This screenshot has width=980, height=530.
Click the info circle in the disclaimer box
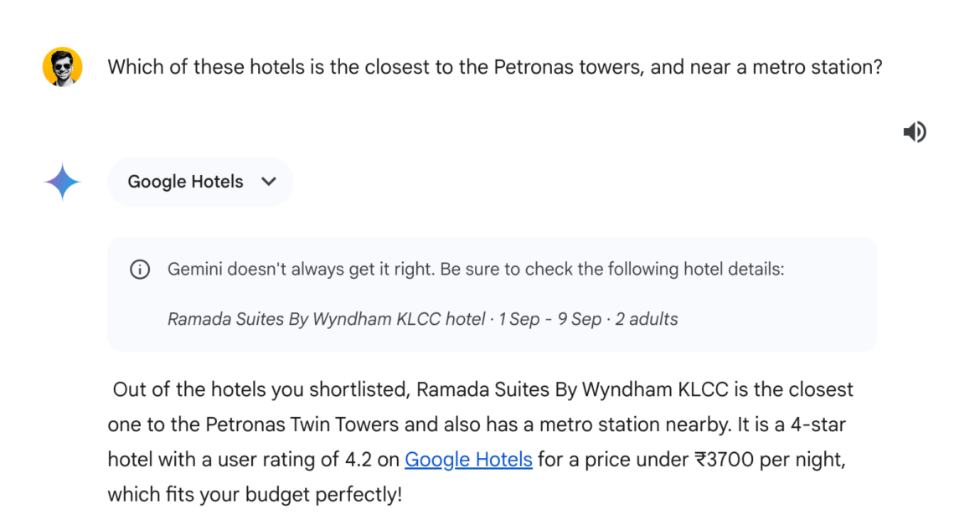point(140,269)
